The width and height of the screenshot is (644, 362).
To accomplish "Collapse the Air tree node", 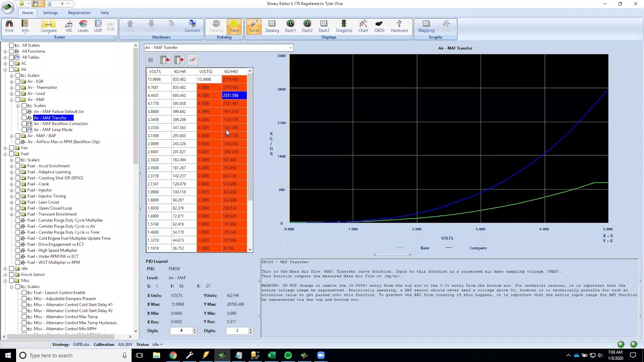I will [x=5, y=69].
